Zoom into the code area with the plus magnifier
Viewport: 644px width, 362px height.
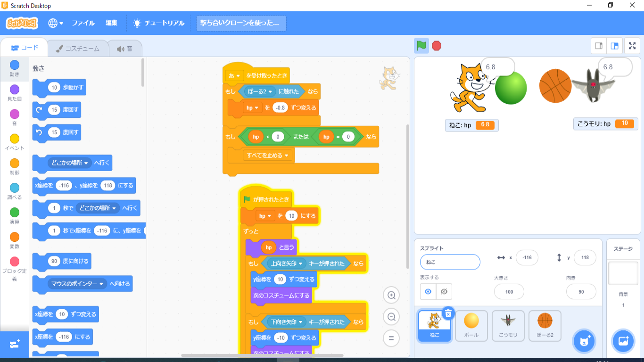pos(391,295)
